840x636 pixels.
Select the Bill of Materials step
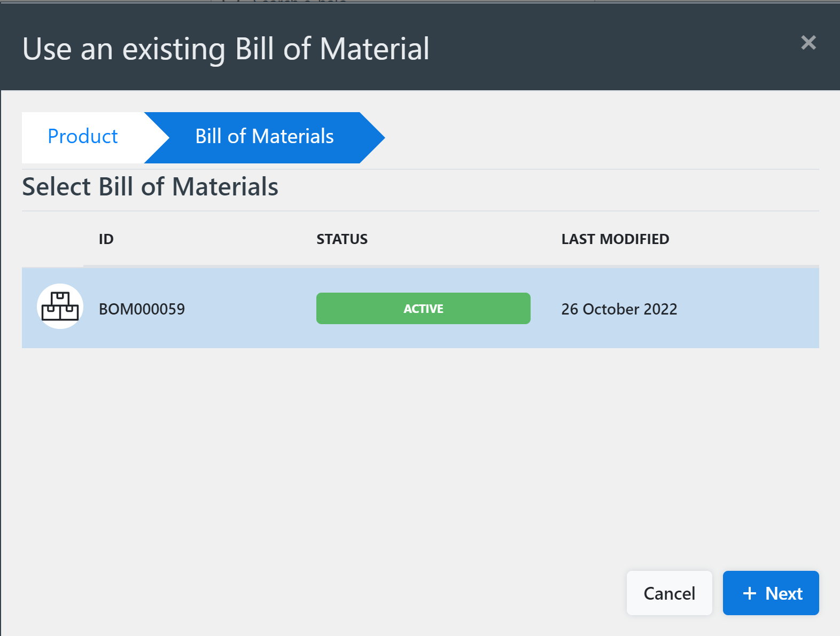265,137
